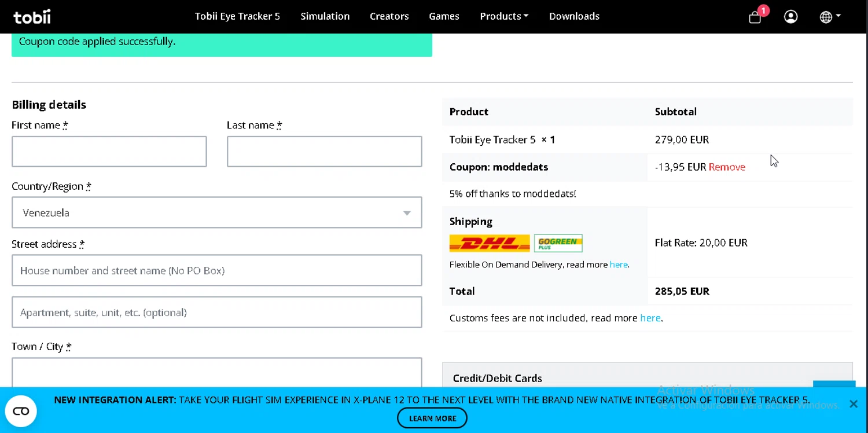Click the cart badge showing 1
The width and height of the screenshot is (868, 433).
(764, 10)
